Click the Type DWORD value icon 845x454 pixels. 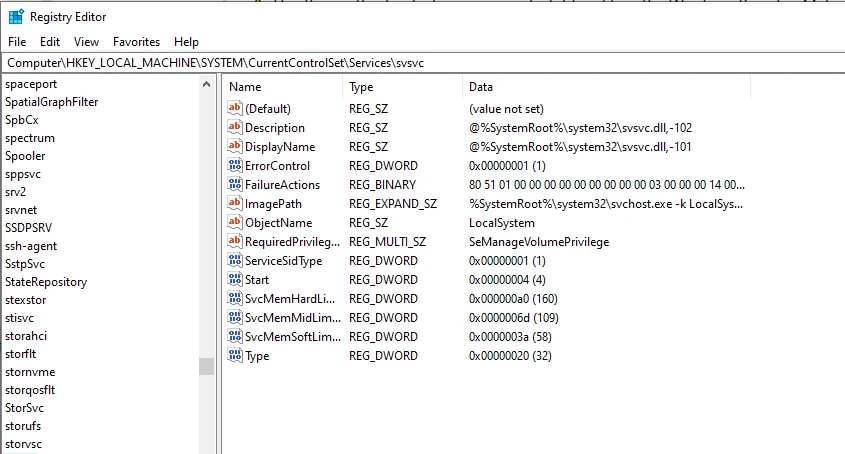pos(234,355)
